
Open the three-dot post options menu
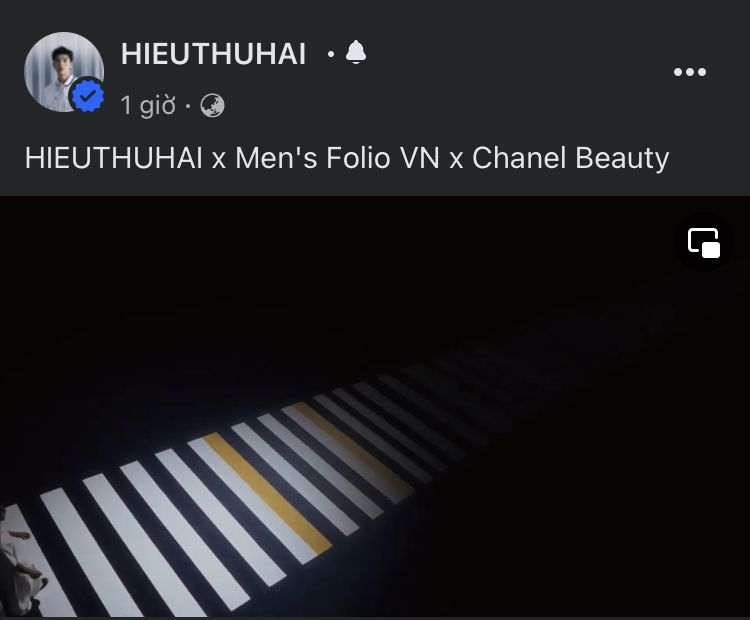[690, 72]
